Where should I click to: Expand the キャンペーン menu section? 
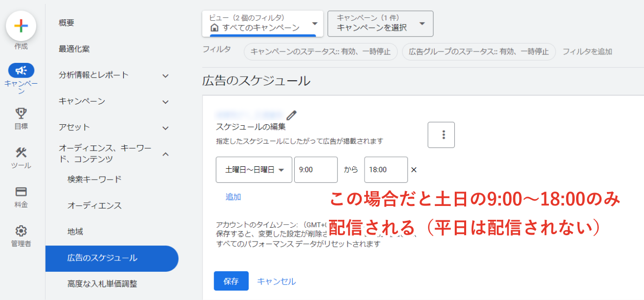(114, 101)
